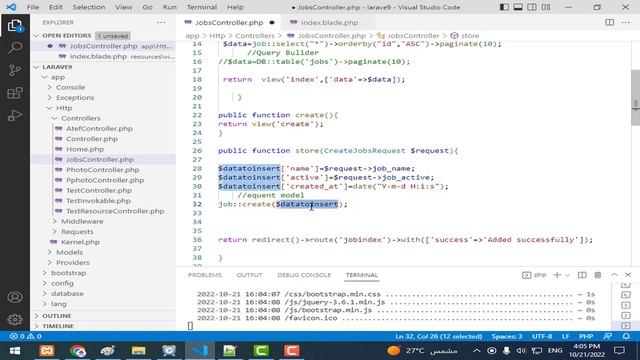Open the Go menu
640x360 pixels.
tap(147, 7)
